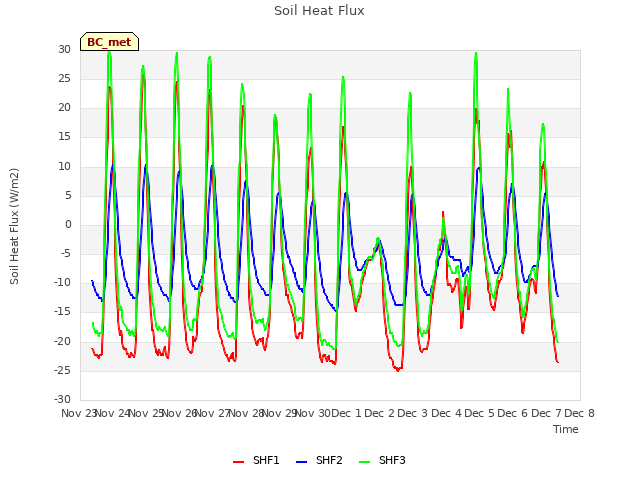Click the -15 y-axis tick label
The image size is (640, 480).
click(62, 312)
